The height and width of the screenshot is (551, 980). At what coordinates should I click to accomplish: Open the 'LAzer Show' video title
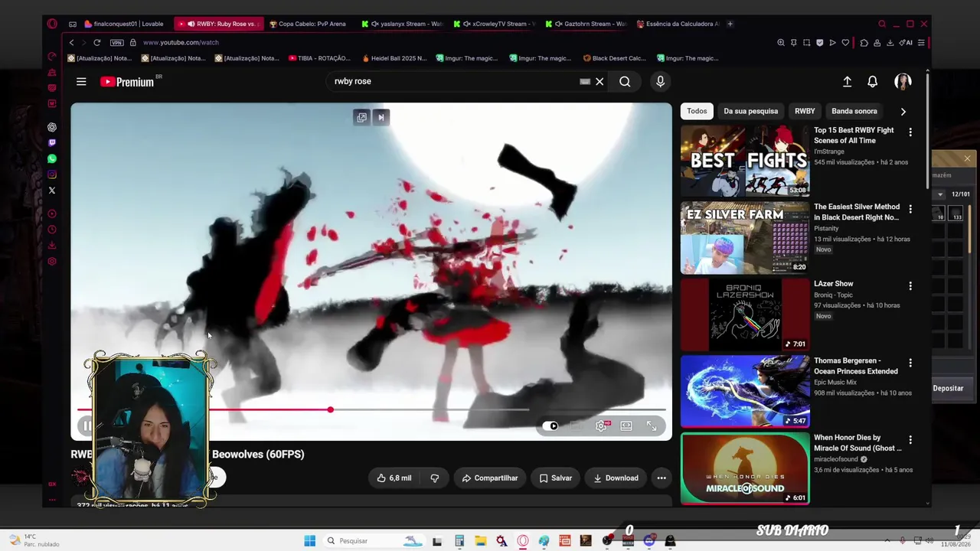[x=834, y=284]
